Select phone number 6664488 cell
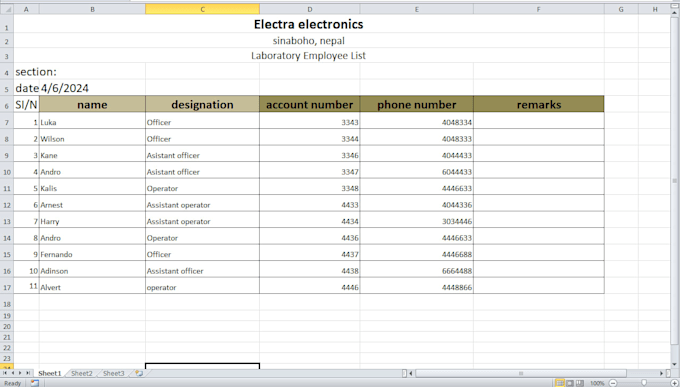 [x=416, y=269]
